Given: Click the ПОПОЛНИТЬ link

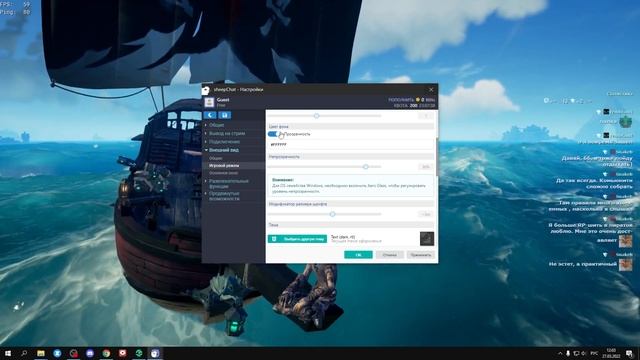Looking at the screenshot, I should click(401, 100).
